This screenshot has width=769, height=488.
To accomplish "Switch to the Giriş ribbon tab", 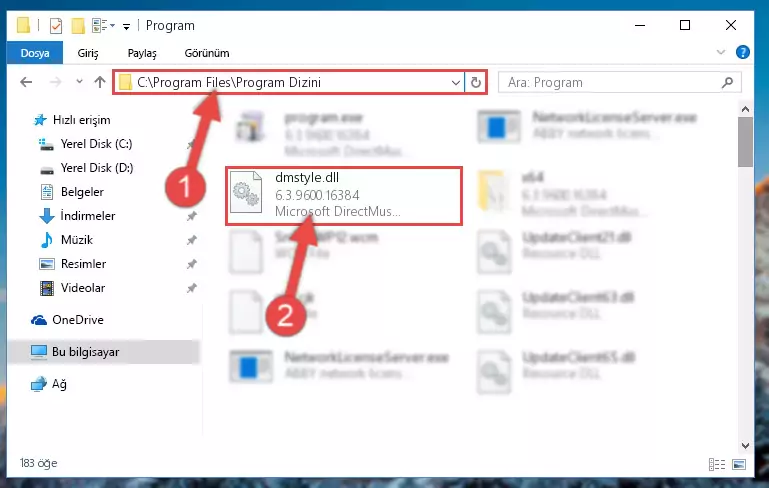I will (88, 53).
